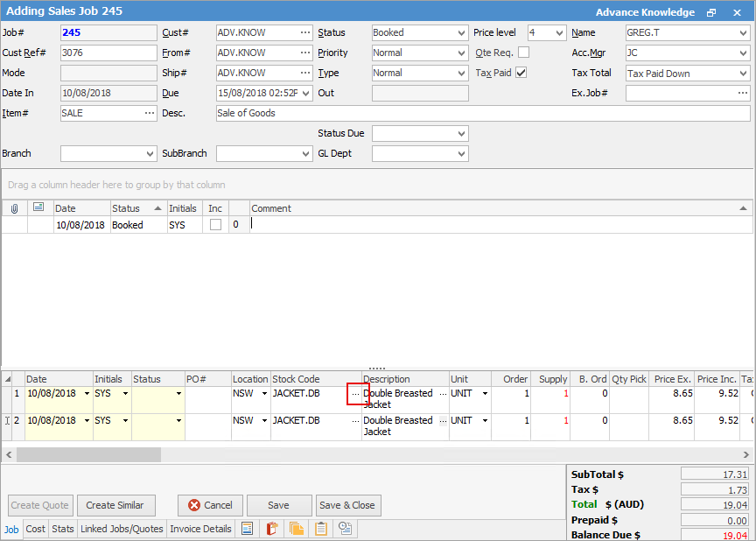Tick the Inc checkbox in the comment row
Screen dimensions: 756x541
coord(215,225)
